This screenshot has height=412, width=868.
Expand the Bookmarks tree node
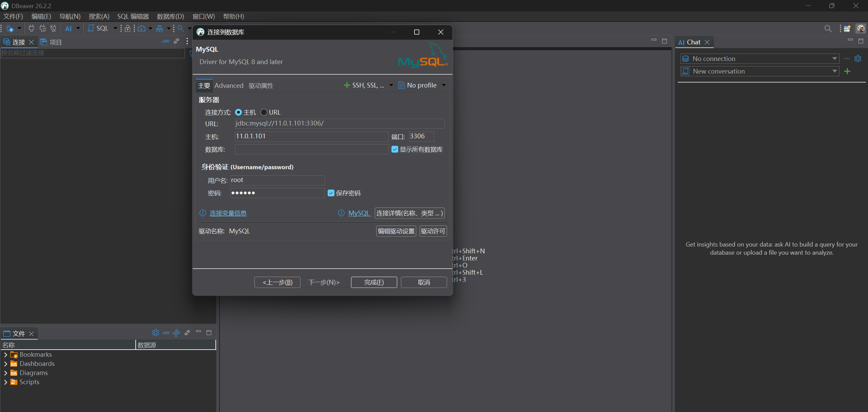click(x=5, y=355)
